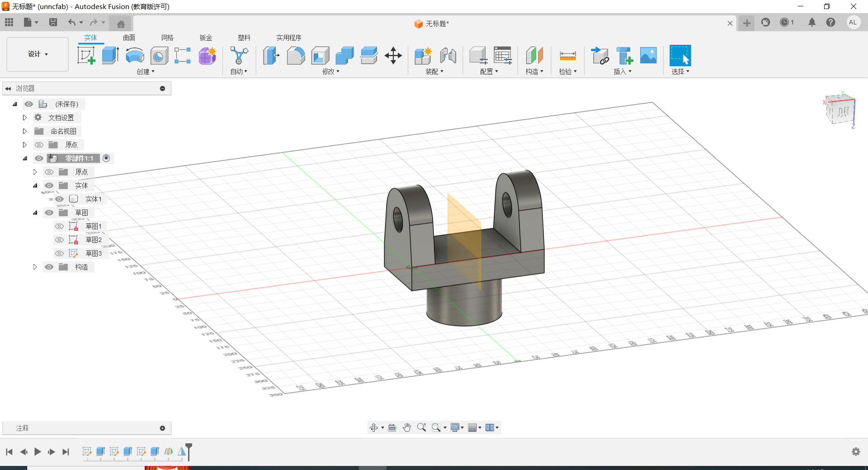This screenshot has height=470, width=868.
Task: Select the Shell tool
Action: (x=320, y=56)
